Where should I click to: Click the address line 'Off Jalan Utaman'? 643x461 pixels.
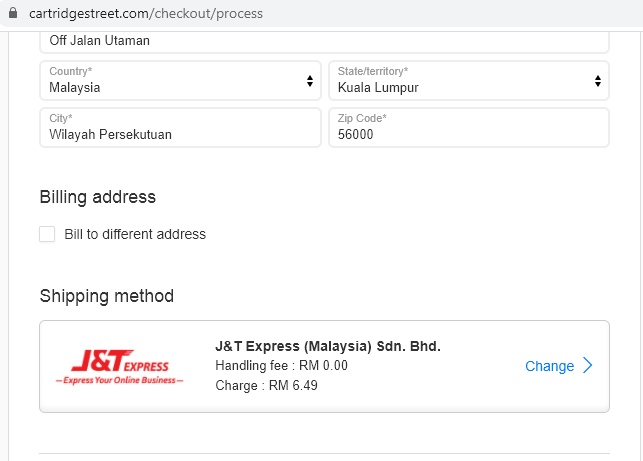(324, 41)
